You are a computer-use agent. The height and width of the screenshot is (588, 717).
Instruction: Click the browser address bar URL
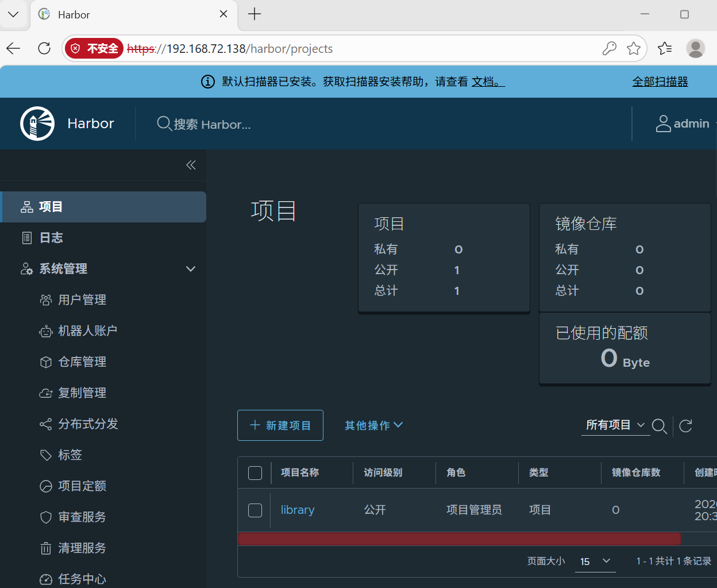(230, 49)
